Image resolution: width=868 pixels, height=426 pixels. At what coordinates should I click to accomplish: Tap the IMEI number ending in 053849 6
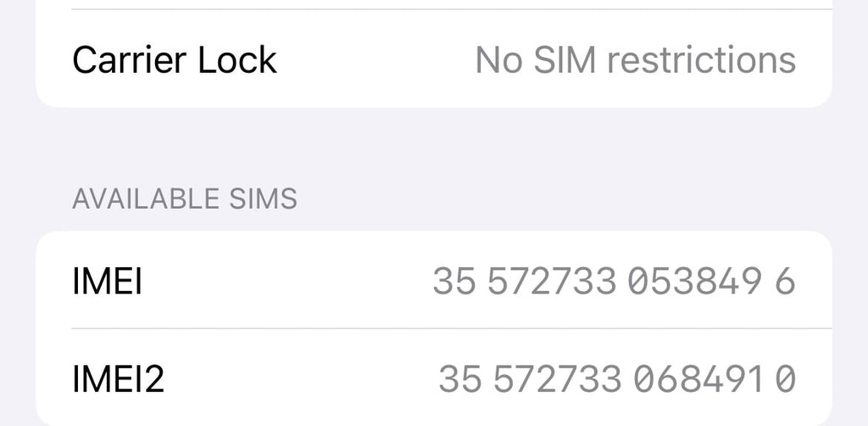click(614, 281)
